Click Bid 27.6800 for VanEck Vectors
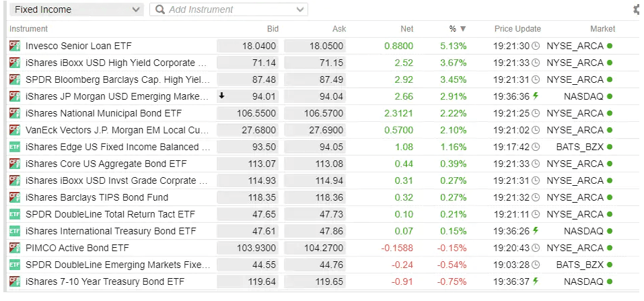This screenshot has height=301, width=644. click(x=248, y=130)
